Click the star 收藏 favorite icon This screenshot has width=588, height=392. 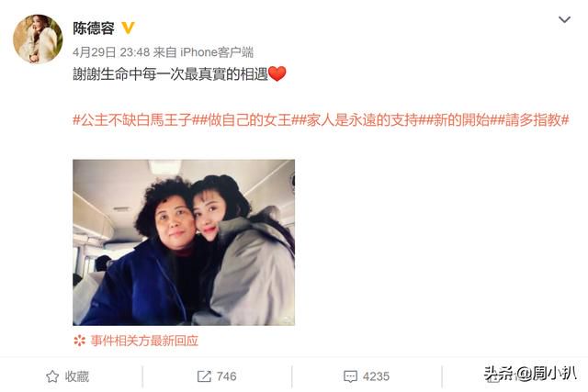52,376
